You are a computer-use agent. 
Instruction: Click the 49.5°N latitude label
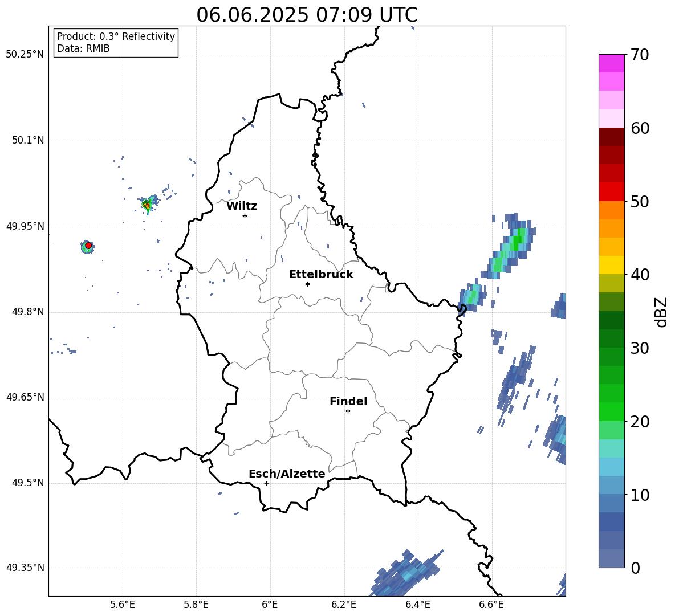tap(27, 483)
